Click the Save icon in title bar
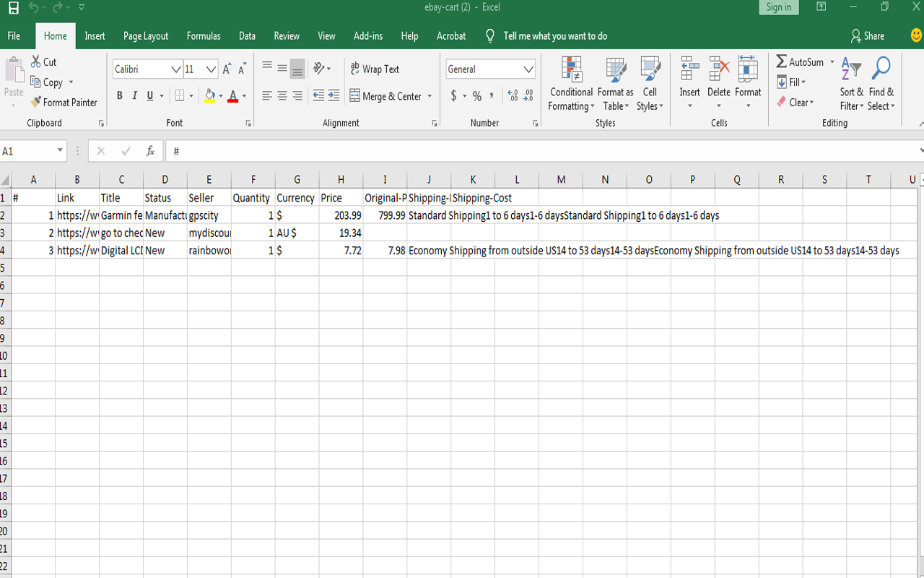924x578 pixels. pyautogui.click(x=14, y=8)
